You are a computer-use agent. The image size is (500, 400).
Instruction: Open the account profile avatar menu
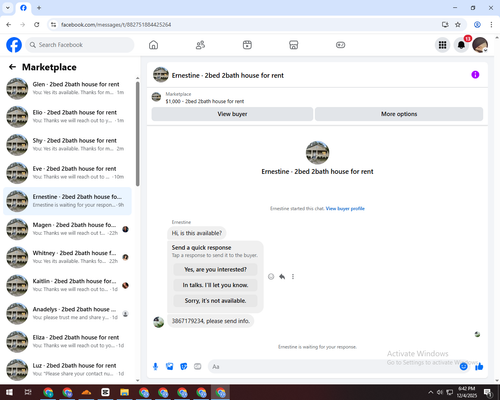pyautogui.click(x=480, y=45)
